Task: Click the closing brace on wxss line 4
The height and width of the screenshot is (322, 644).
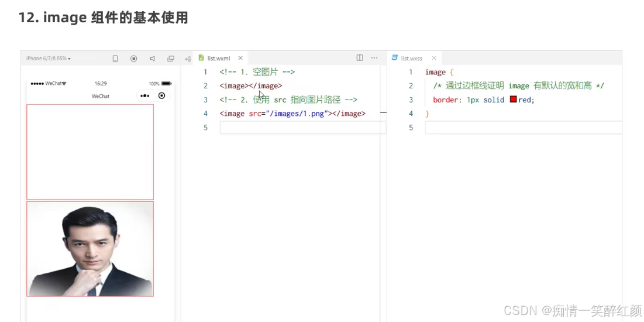Action: coord(427,114)
